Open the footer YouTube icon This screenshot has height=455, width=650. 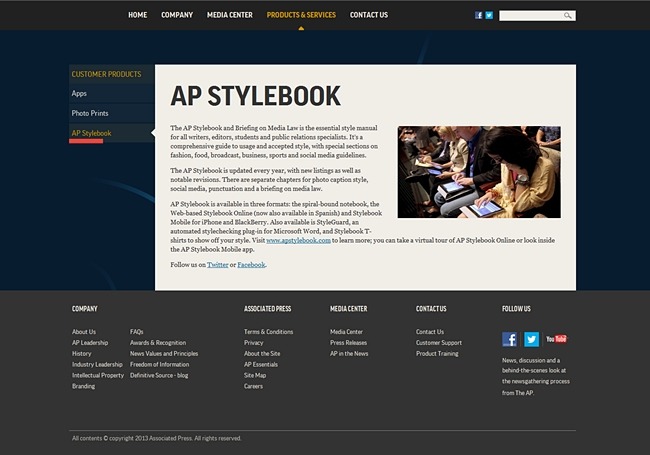pos(556,339)
